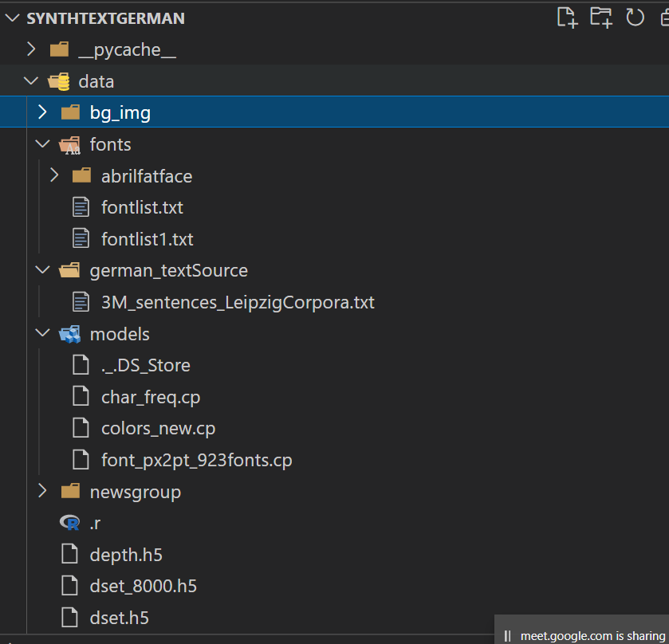This screenshot has width=669, height=644.
Task: Click the fonts folder icon
Action: [x=69, y=144]
